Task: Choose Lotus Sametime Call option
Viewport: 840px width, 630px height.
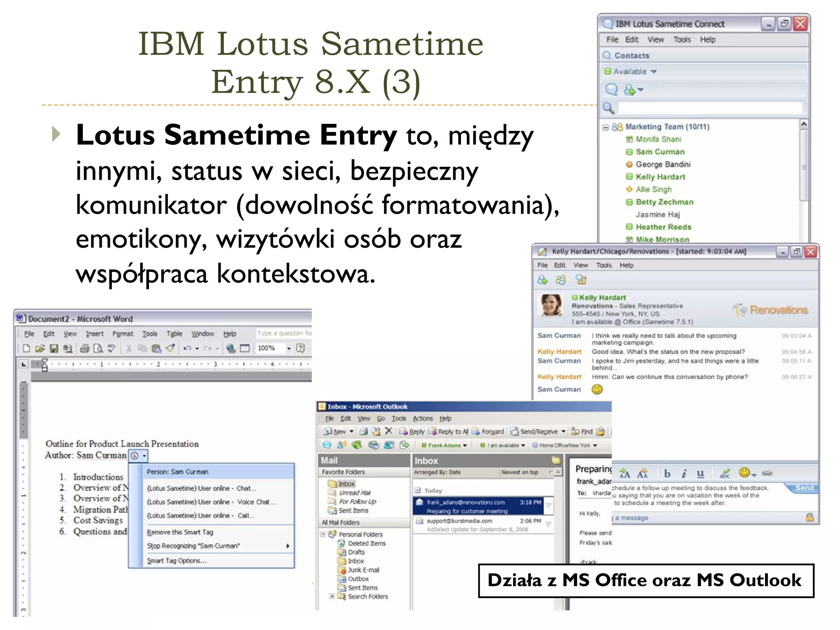Action: point(200,516)
